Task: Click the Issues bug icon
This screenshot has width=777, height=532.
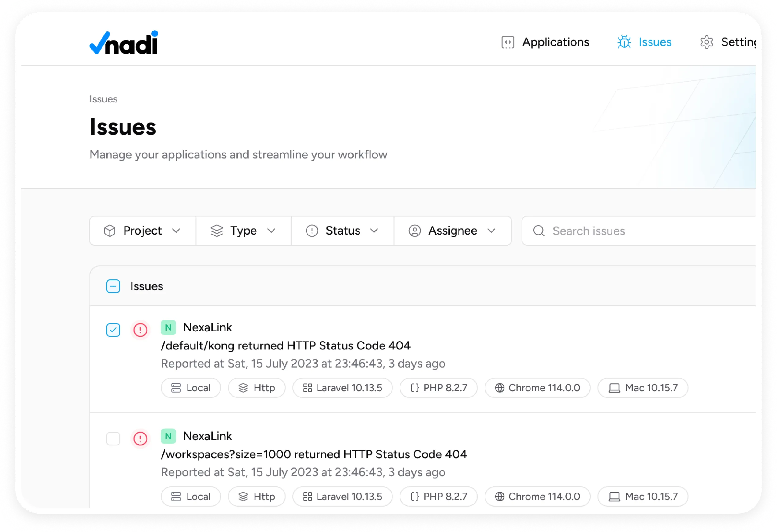Action: coord(624,42)
